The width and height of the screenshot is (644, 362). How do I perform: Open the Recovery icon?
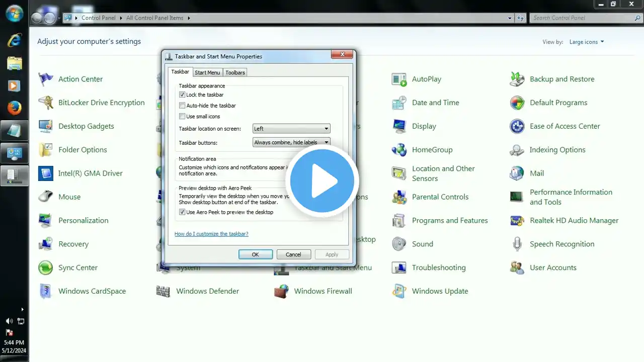point(46,244)
